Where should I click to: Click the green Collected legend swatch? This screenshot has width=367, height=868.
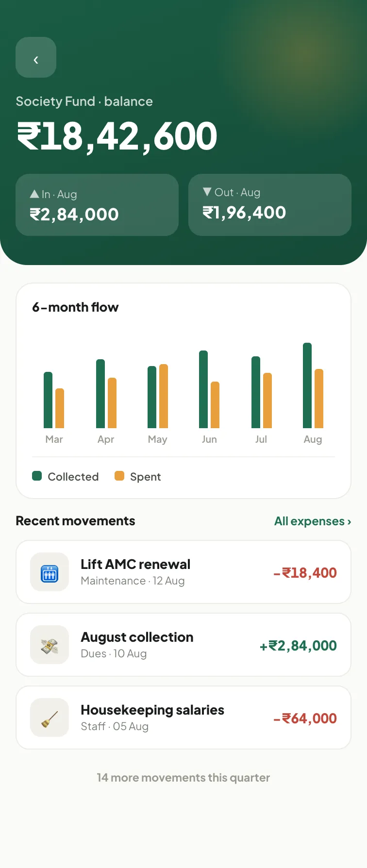37,476
